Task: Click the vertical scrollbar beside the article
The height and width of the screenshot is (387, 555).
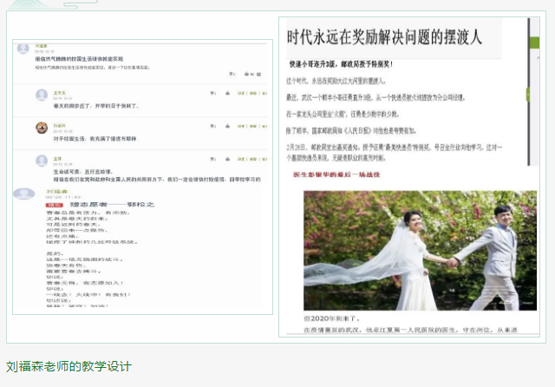Action: tap(528, 92)
